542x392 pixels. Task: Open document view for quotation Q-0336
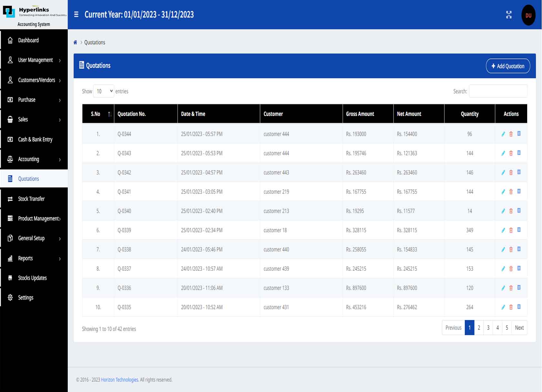519,288
